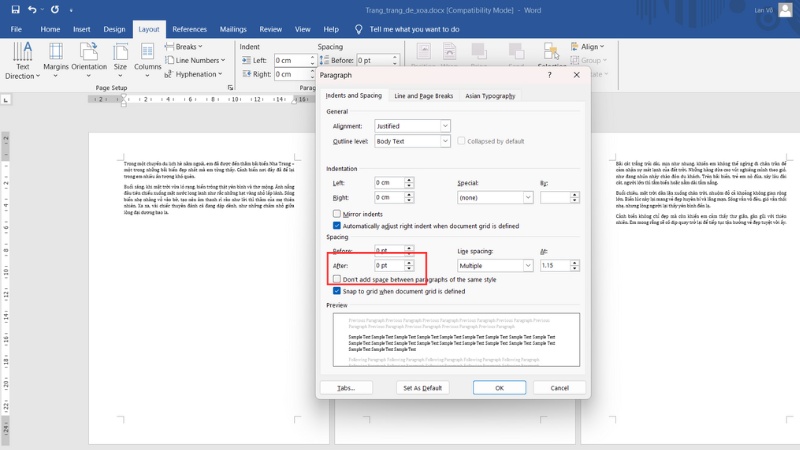Open the Columns tool
Viewport: 800px width, 450px height.
148,59
